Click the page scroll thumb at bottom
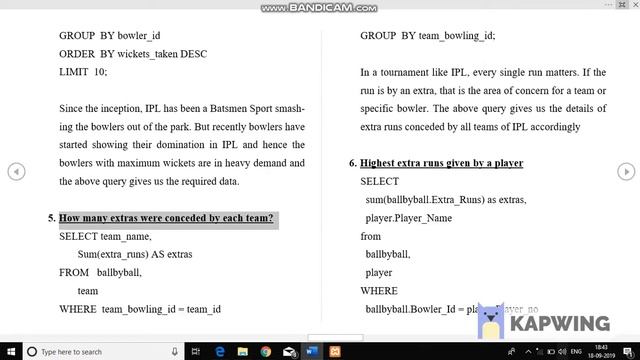 pyautogui.click(x=336, y=338)
